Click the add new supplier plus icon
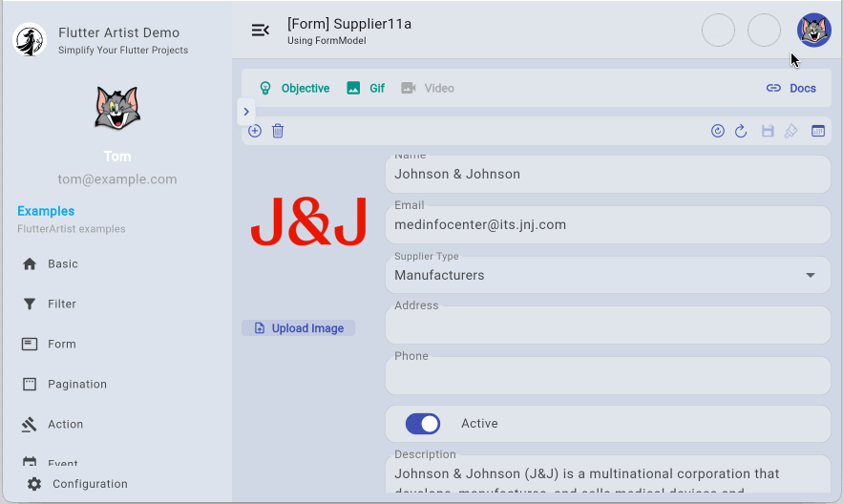The image size is (843, 504). click(x=255, y=131)
